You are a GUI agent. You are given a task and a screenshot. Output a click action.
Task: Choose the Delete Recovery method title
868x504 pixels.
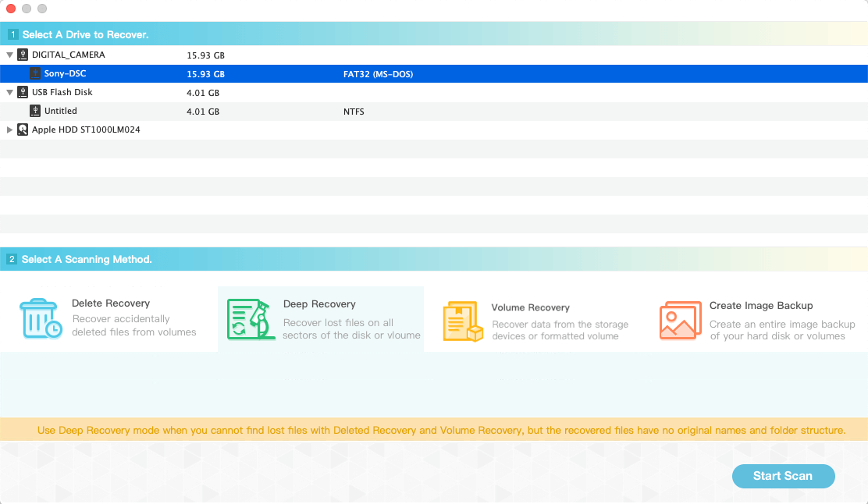coord(111,303)
